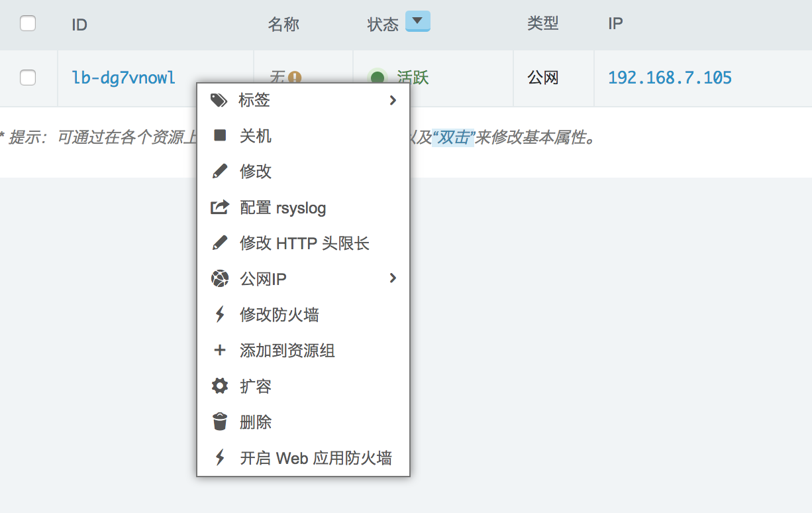This screenshot has height=513, width=812.
Task: Expand the 公网IP submenu chevron
Action: pyautogui.click(x=393, y=278)
